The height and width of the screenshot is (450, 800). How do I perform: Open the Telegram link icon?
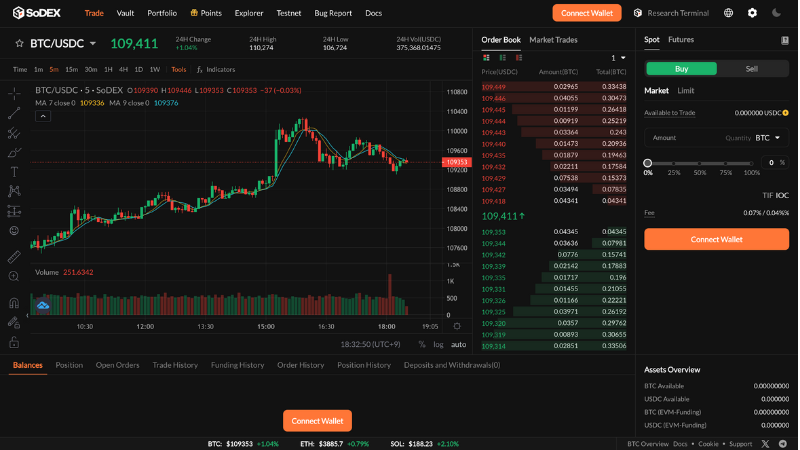click(x=783, y=444)
